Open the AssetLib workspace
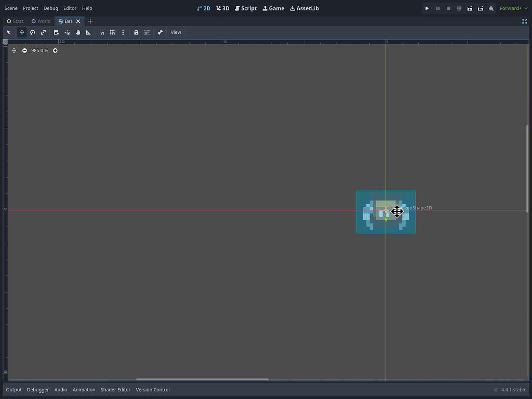Viewport: 532px width, 399px height. pos(304,8)
